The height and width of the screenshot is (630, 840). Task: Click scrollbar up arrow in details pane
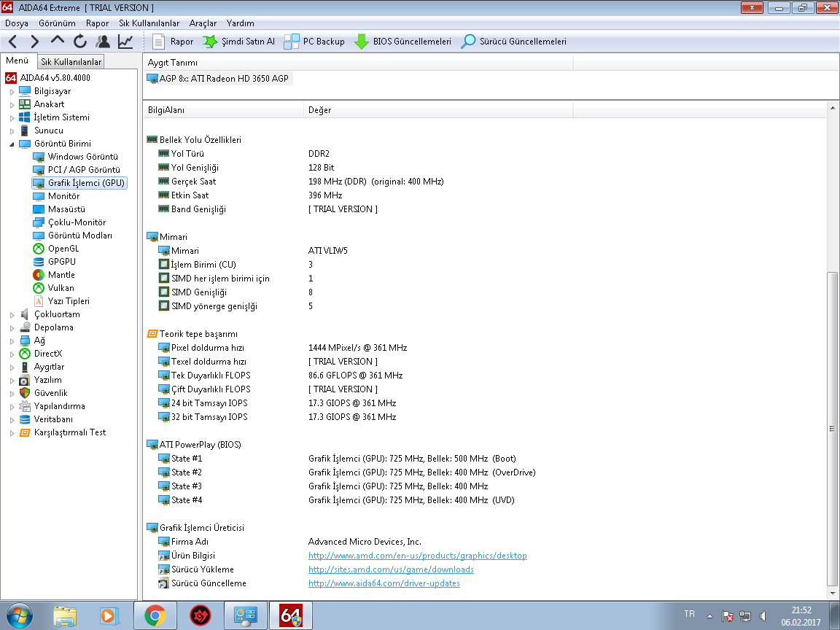coord(832,108)
